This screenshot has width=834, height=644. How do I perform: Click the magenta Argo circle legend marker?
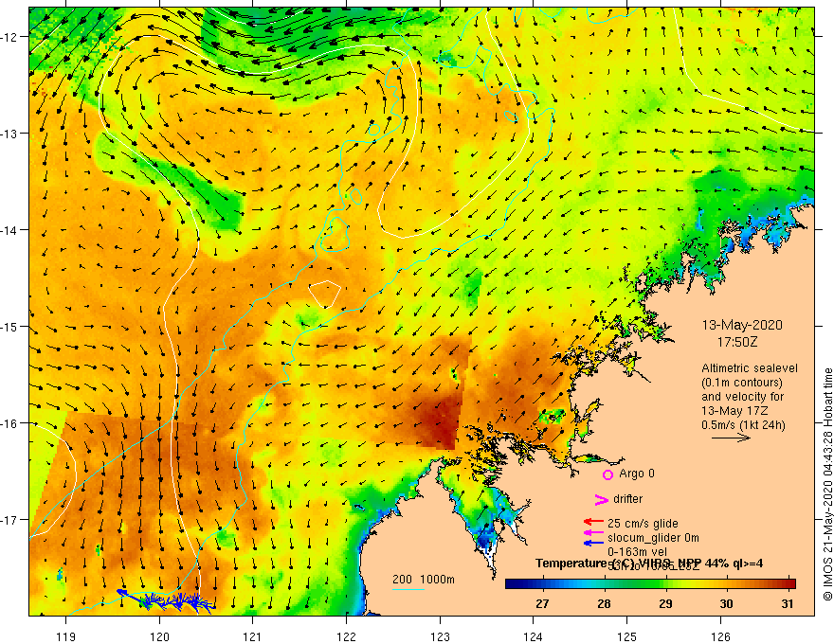(607, 474)
